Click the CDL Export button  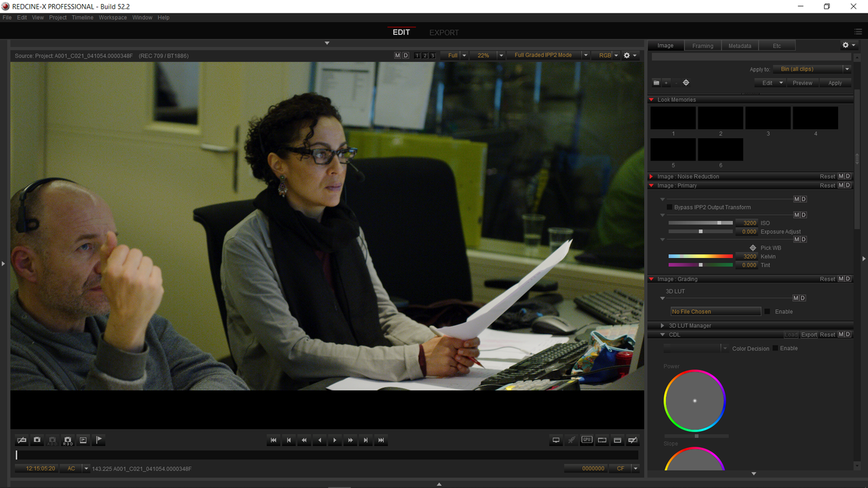pyautogui.click(x=809, y=335)
